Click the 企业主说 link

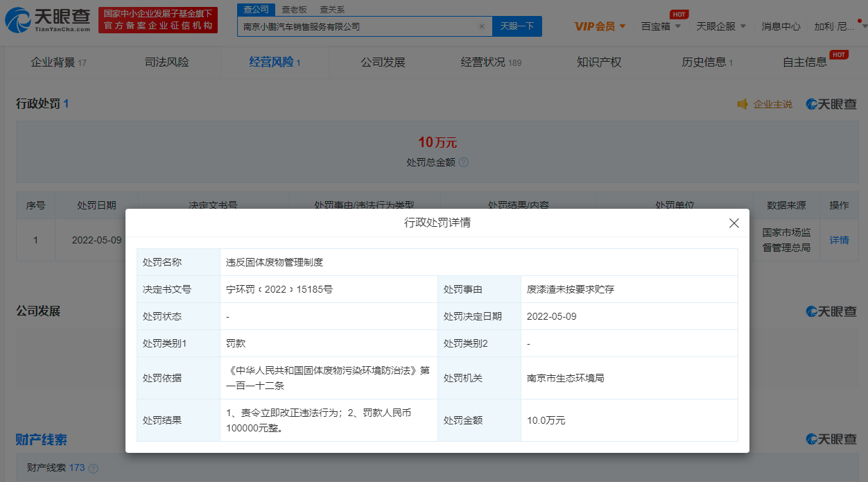(772, 104)
